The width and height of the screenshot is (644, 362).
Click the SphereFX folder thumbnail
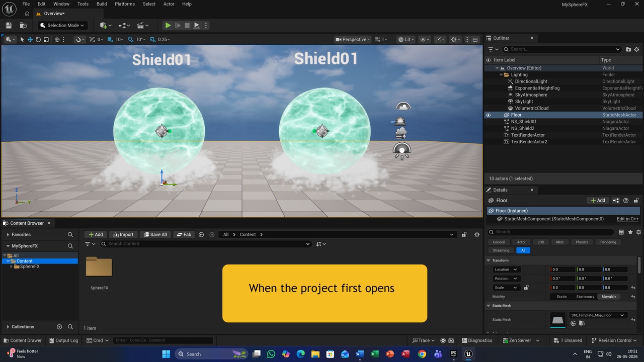click(99, 267)
